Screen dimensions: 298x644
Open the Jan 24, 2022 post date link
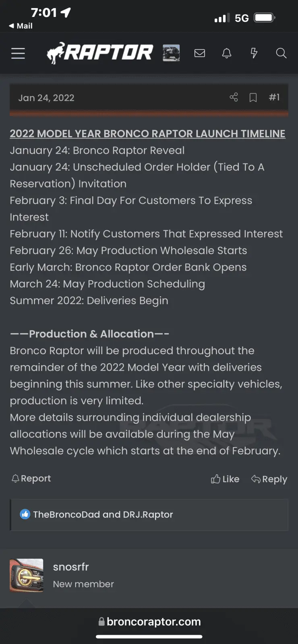point(46,98)
